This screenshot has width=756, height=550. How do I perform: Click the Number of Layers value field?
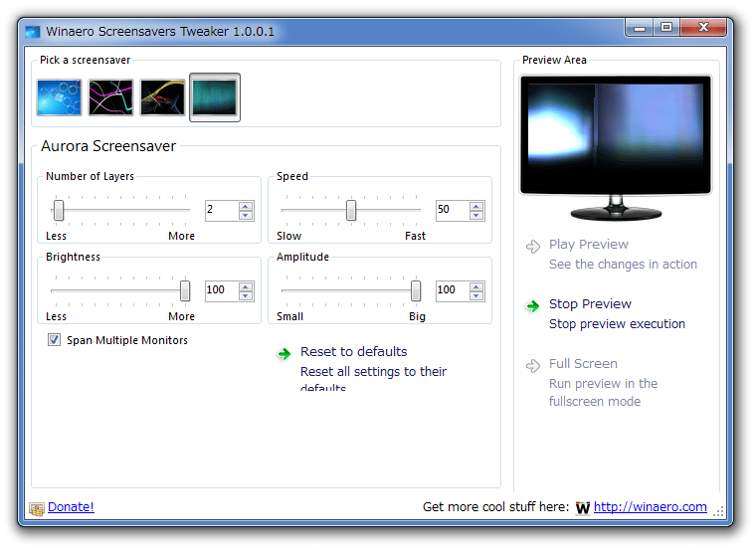[x=221, y=210]
